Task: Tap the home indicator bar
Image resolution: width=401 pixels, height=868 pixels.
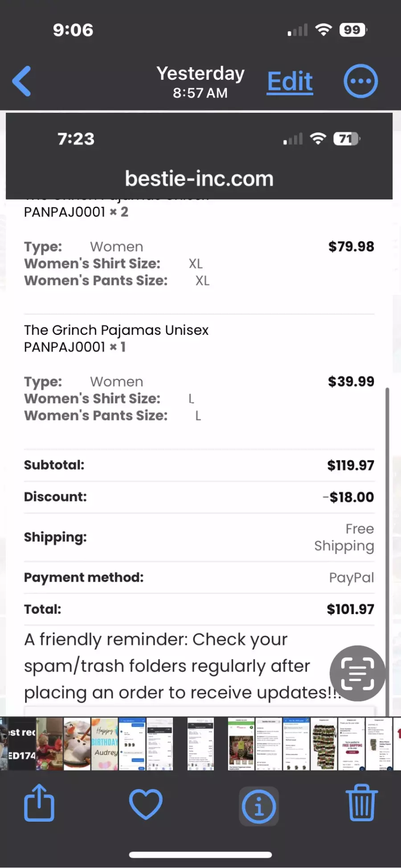Action: pos(200,855)
